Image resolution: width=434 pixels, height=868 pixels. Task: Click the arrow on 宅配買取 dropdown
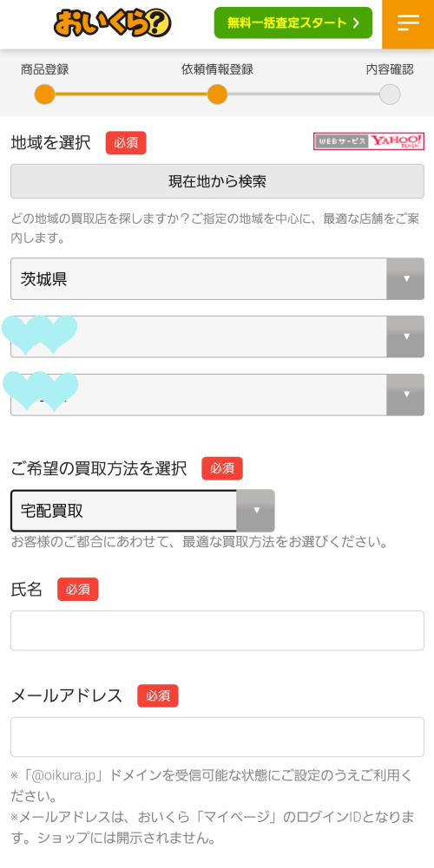click(x=255, y=511)
